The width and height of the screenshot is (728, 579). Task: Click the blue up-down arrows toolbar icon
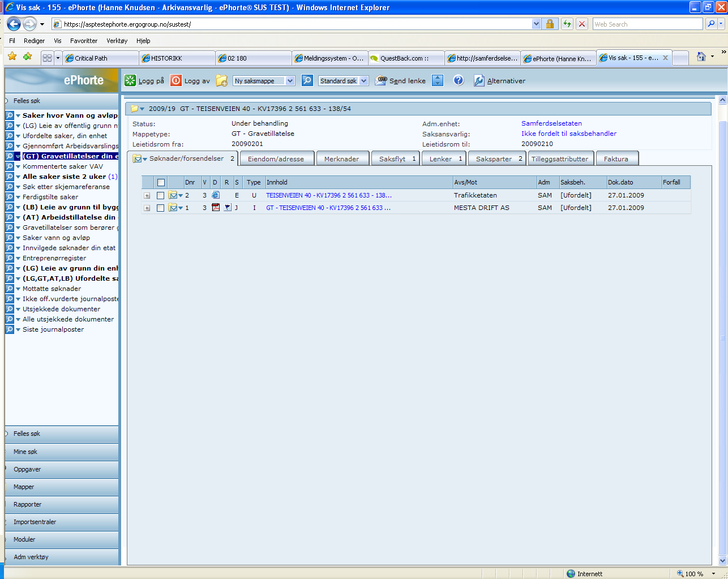tap(438, 80)
